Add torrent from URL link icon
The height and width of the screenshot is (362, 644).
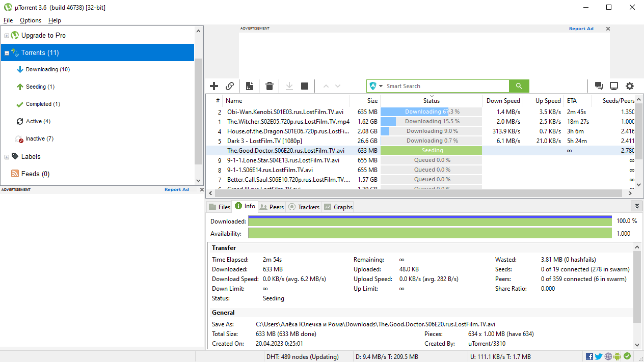230,86
